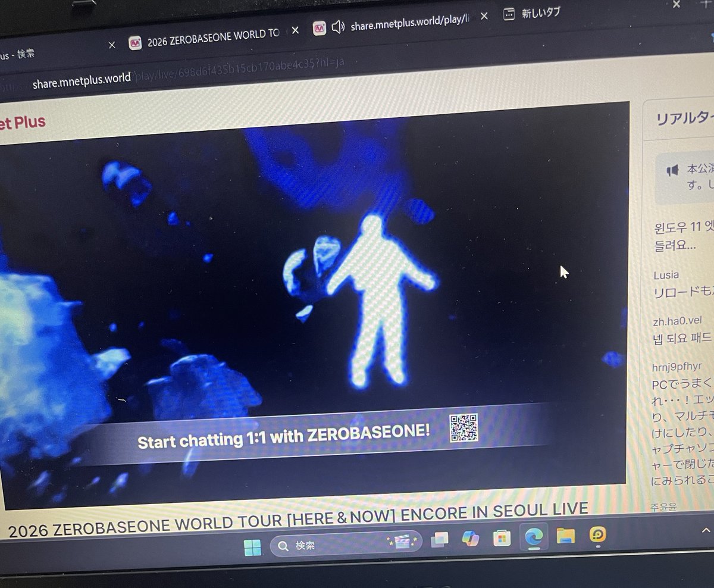Click the chat message starting 넵 되요 패드
Image resolution: width=714 pixels, height=588 pixels.
(683, 340)
